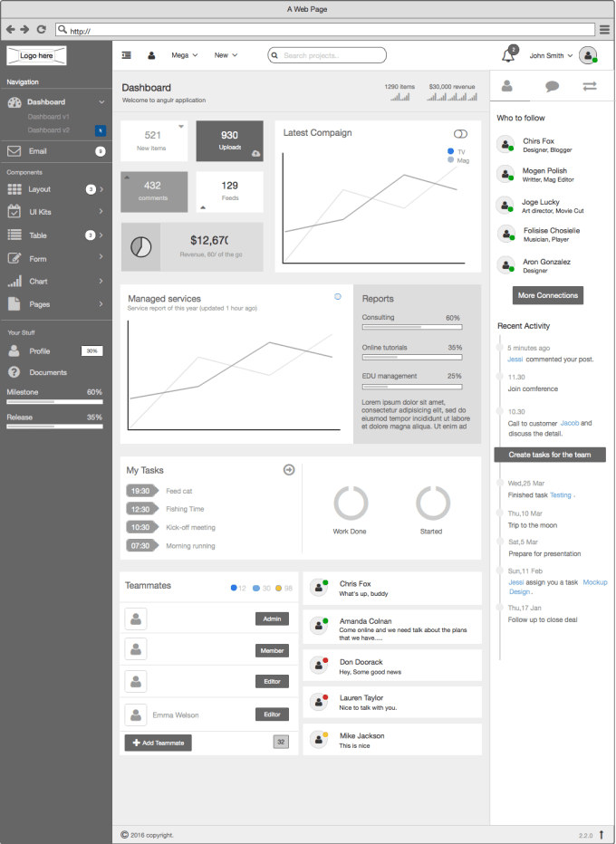Click Chirs Fox avatar in Who to follow

(505, 144)
